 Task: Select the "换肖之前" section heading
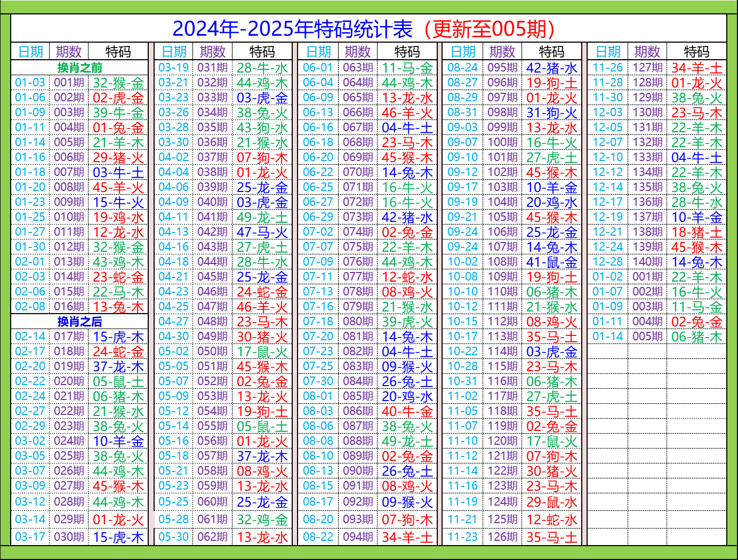pos(79,68)
